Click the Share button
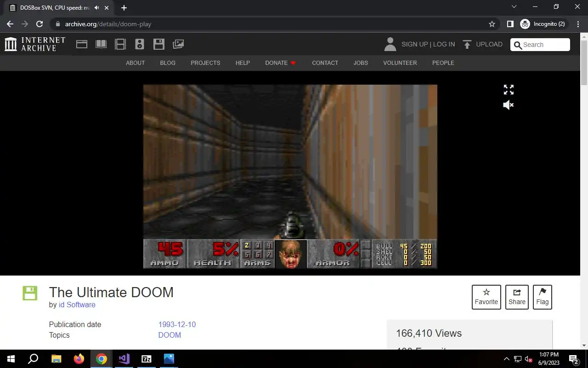 click(x=517, y=297)
